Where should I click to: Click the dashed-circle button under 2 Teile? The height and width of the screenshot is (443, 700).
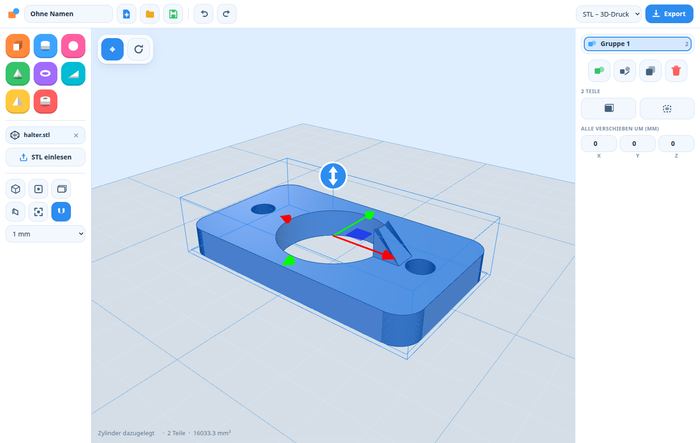coord(667,108)
